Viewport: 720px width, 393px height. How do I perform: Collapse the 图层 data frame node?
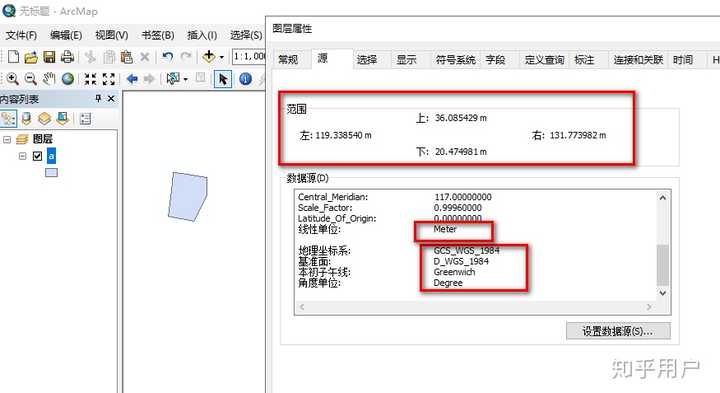click(6, 139)
